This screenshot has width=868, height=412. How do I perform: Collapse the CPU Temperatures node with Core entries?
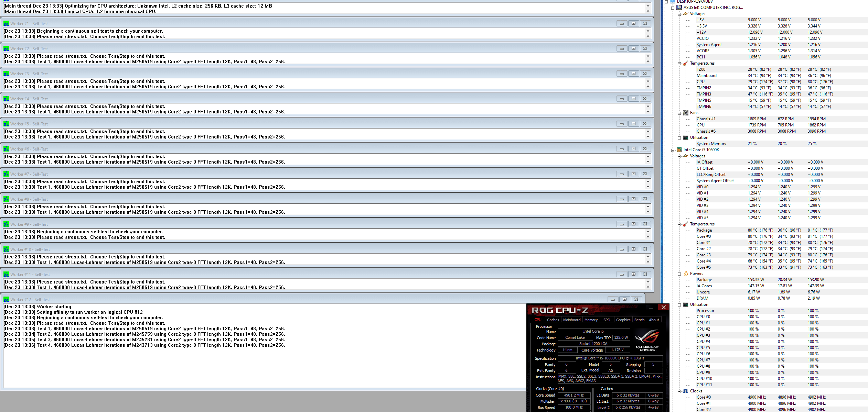click(x=679, y=224)
